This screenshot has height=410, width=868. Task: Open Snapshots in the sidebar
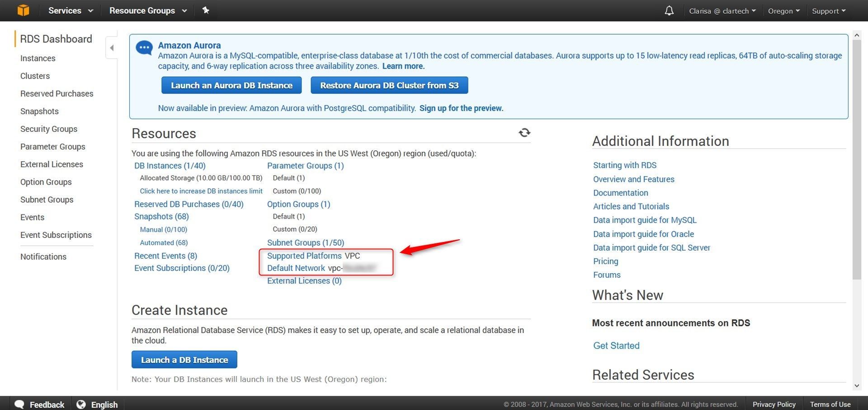click(x=40, y=111)
